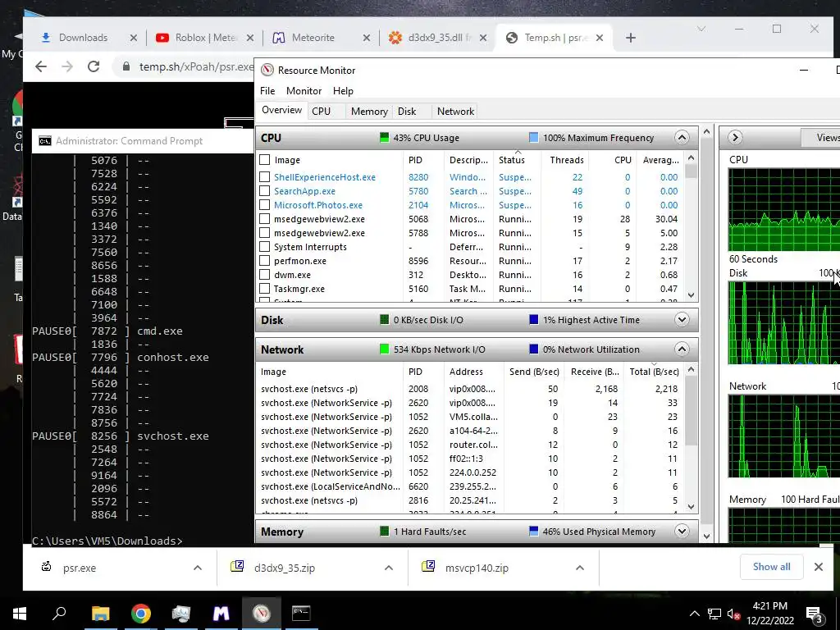The width and height of the screenshot is (840, 630).
Task: Click the muted volume tray icon
Action: point(733,614)
